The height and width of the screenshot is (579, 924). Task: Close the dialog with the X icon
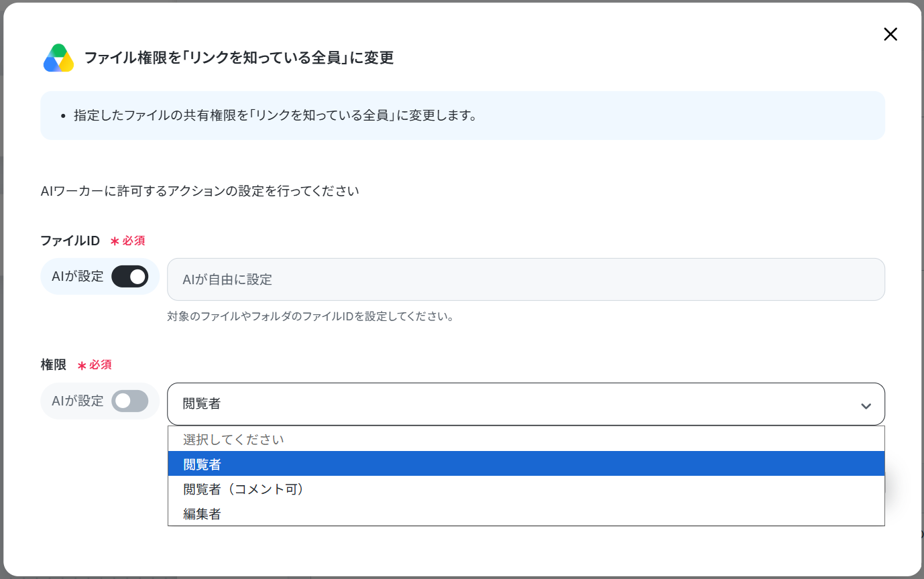pos(890,34)
